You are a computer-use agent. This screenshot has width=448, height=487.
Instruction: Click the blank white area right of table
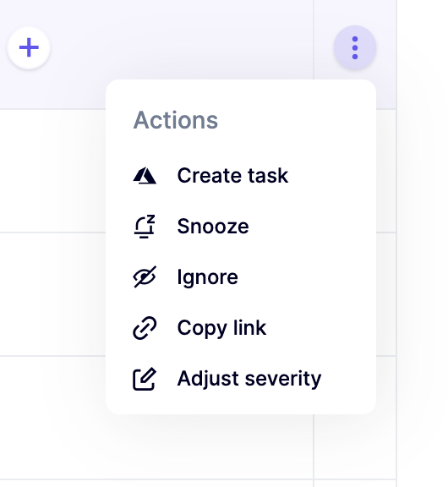[x=423, y=243]
